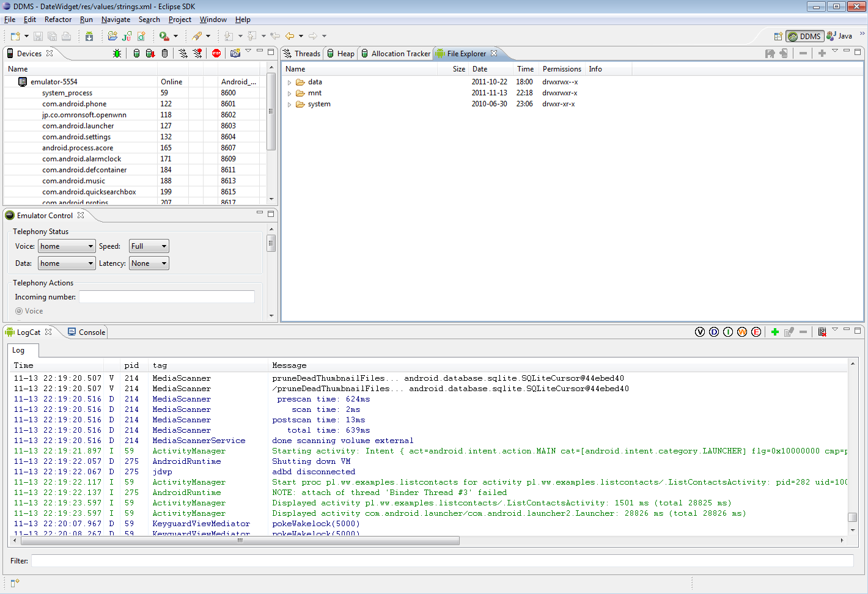Screen dimensions: 868x594
Task: Select the Voice radio button
Action: pyautogui.click(x=19, y=311)
